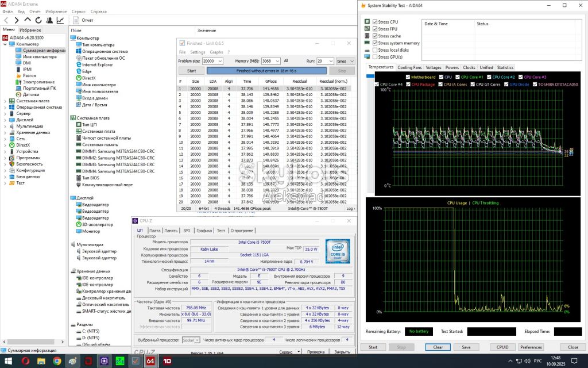Open File Explorer from the taskbar

tap(41, 361)
